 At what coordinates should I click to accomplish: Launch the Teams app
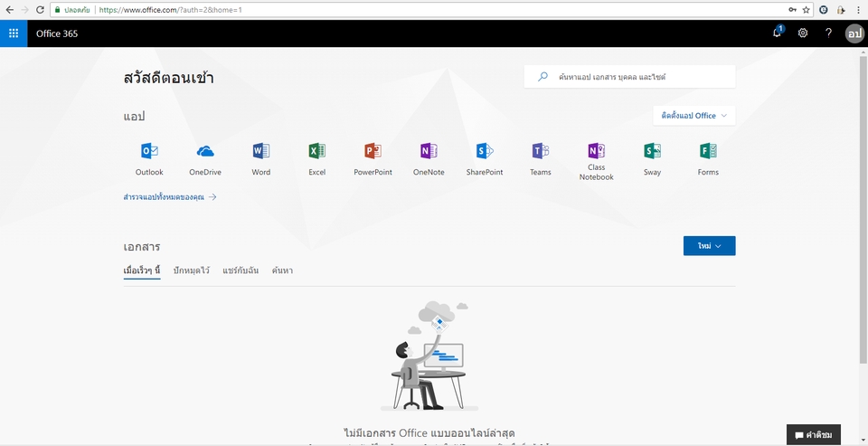tap(541, 159)
